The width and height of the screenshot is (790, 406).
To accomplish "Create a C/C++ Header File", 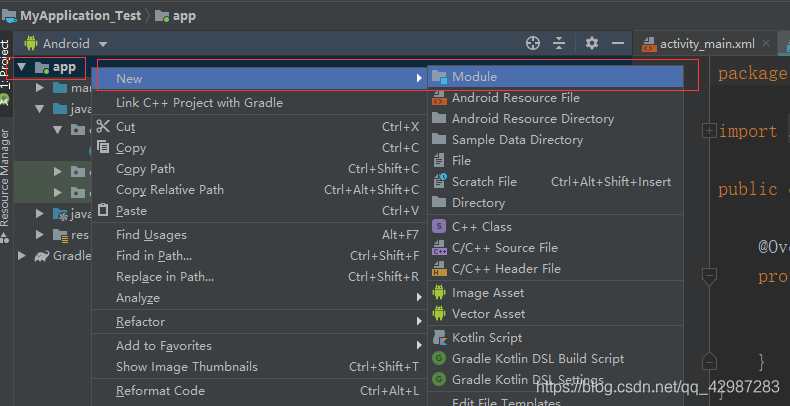I will pyautogui.click(x=555, y=269).
